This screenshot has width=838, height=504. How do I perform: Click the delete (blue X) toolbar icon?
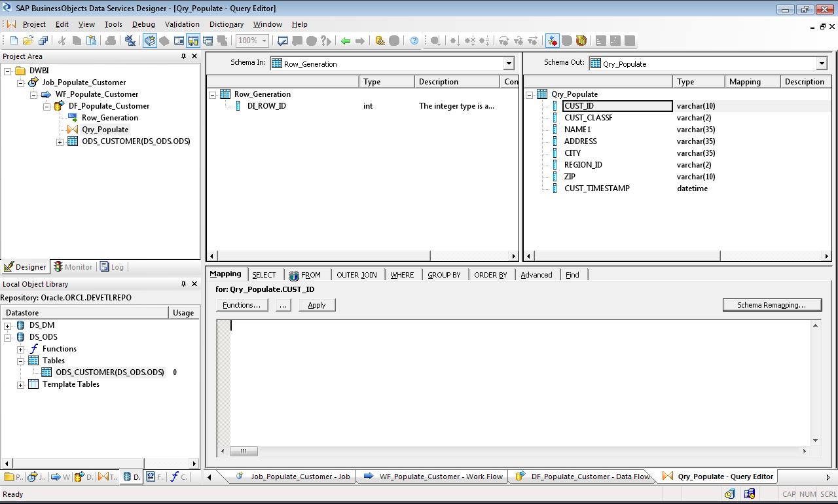130,41
